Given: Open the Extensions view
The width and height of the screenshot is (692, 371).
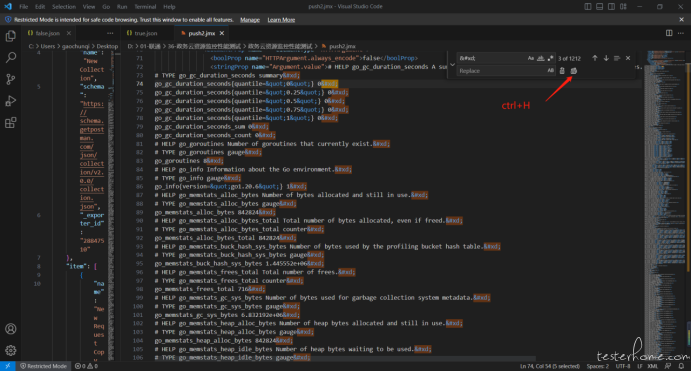Looking at the screenshot, I should point(11,122).
